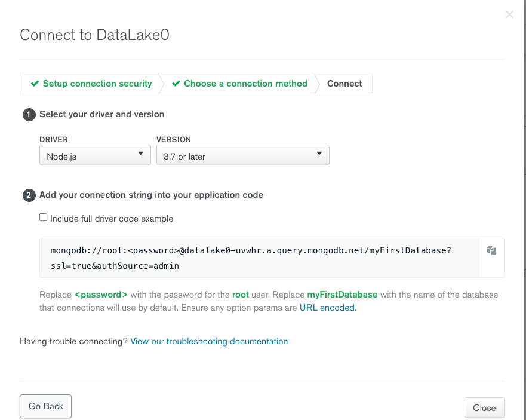Click the Having trouble connecting? text
This screenshot has height=420, width=526.
point(73,342)
